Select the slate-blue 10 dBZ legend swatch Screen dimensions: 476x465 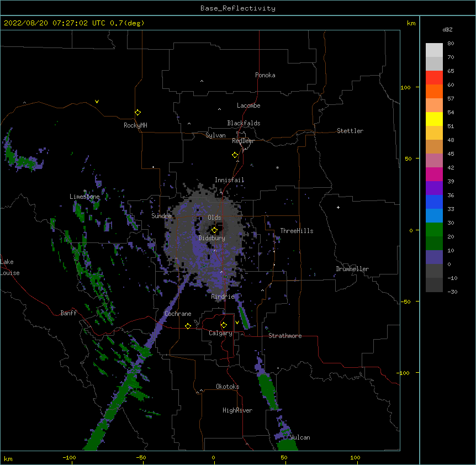point(434,257)
